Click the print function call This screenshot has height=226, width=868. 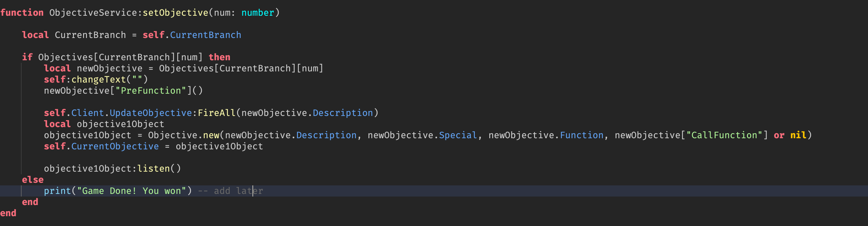(x=57, y=191)
